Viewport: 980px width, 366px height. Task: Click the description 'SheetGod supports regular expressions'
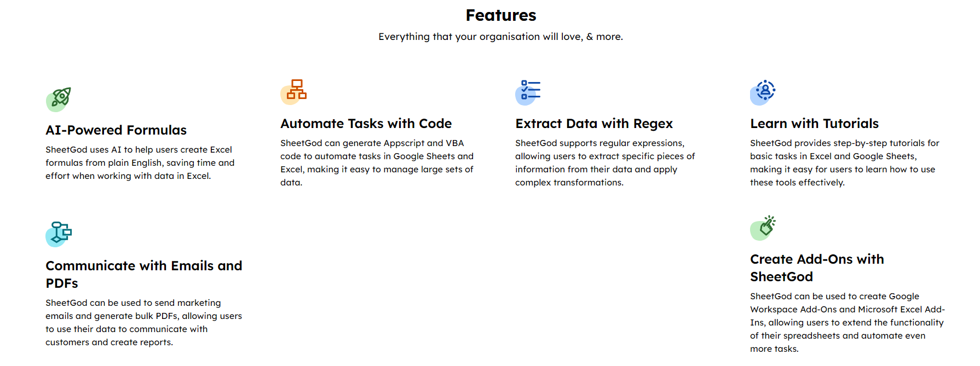click(605, 162)
